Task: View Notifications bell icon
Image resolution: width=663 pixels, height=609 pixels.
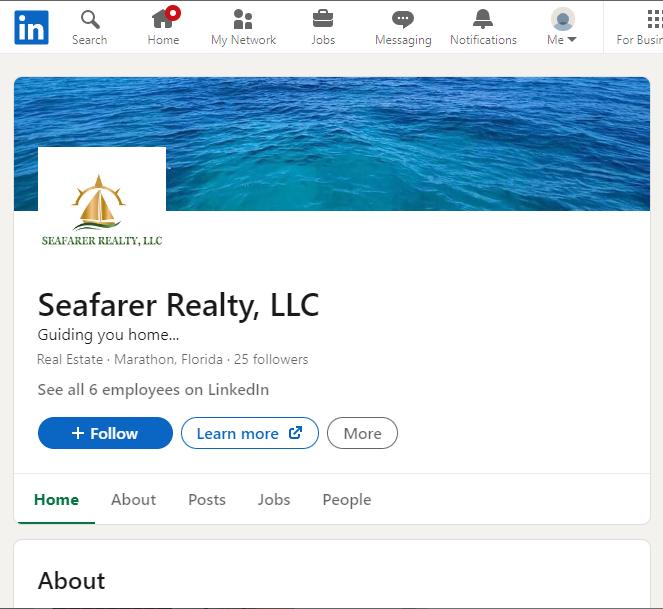Action: 483,19
